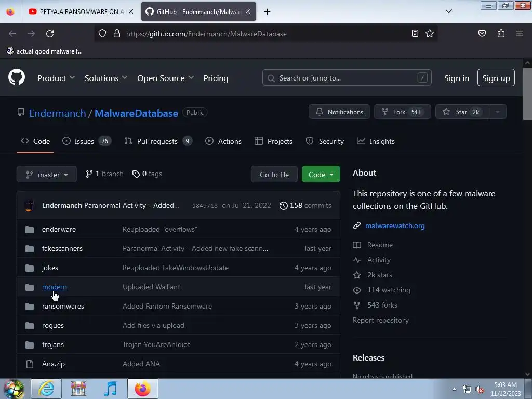Open a new browser tab with plus
The width and height of the screenshot is (532, 399).
[x=268, y=12]
